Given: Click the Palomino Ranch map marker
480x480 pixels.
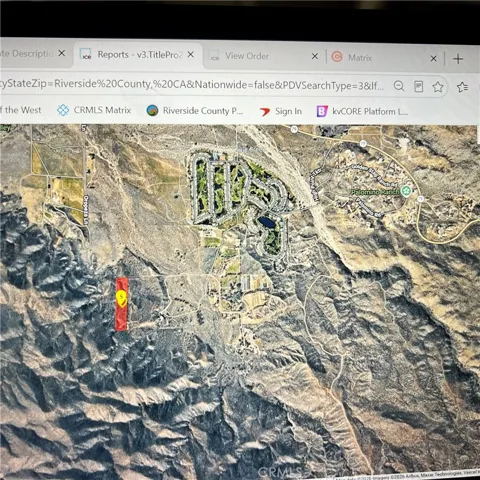Looking at the screenshot, I should [x=406, y=191].
